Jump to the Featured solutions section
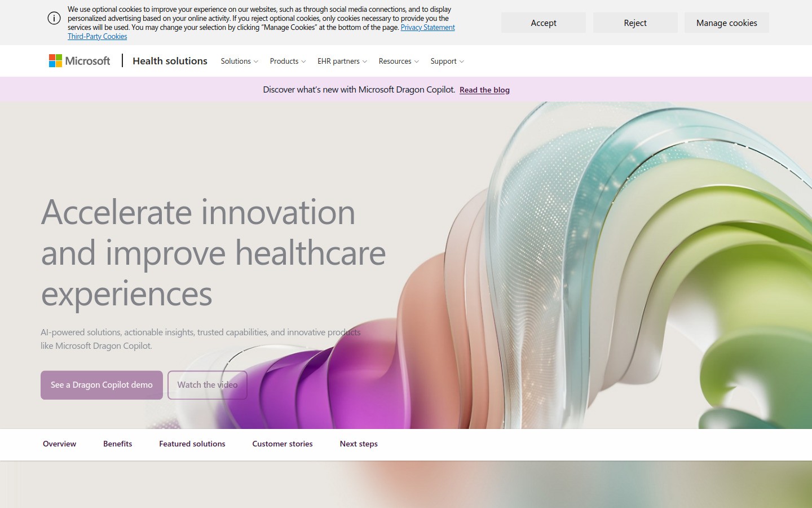The height and width of the screenshot is (508, 812). 192,444
